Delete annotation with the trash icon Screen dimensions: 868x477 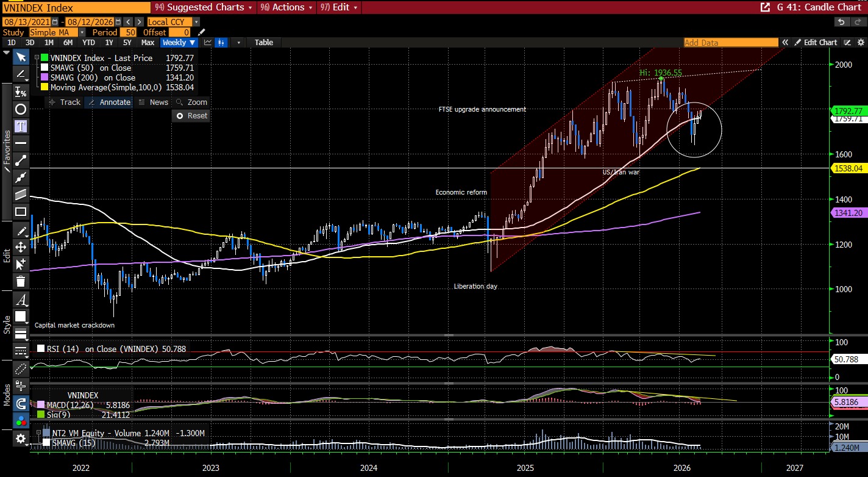21,281
